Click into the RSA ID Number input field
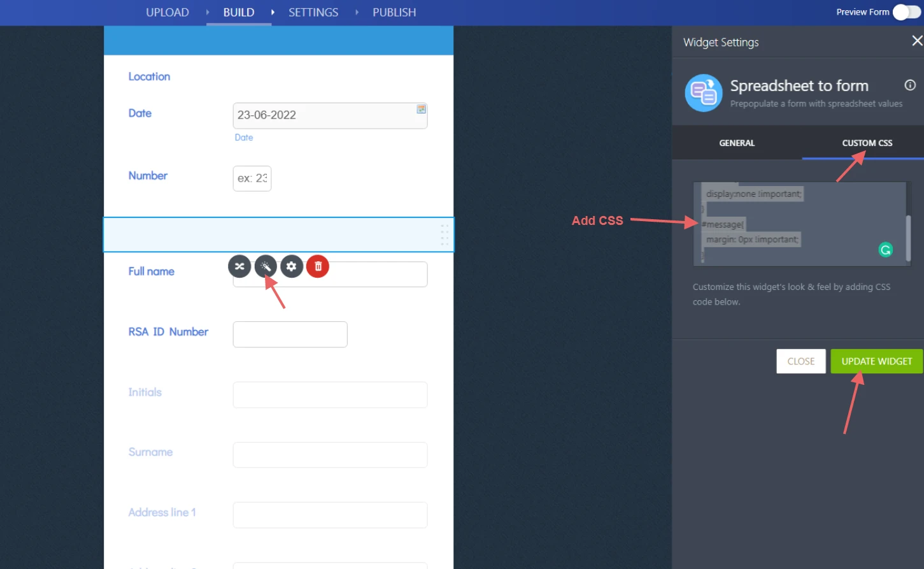 pyautogui.click(x=290, y=335)
